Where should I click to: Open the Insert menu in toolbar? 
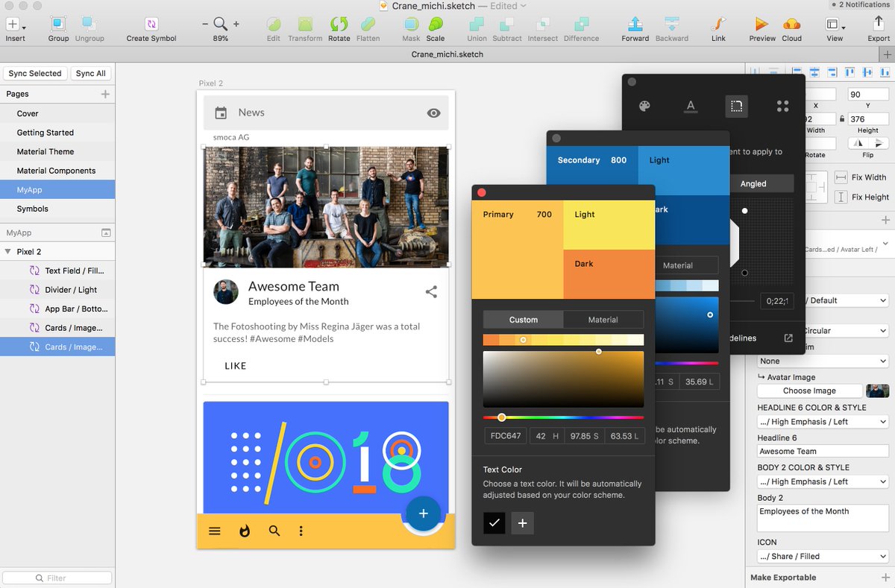tap(15, 25)
